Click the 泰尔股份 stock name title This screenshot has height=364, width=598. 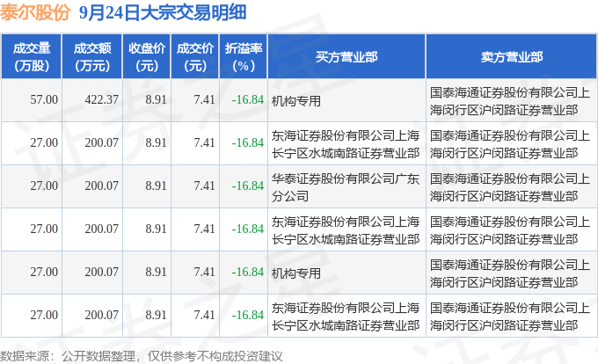coord(35,12)
